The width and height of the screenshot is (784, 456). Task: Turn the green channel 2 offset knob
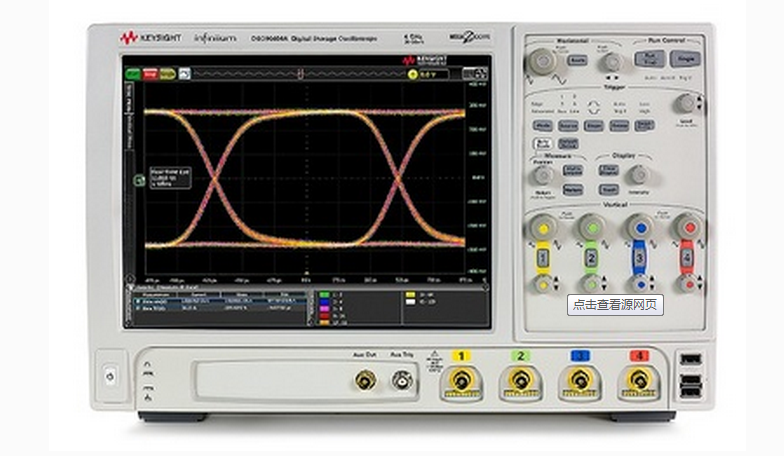pyautogui.click(x=592, y=284)
